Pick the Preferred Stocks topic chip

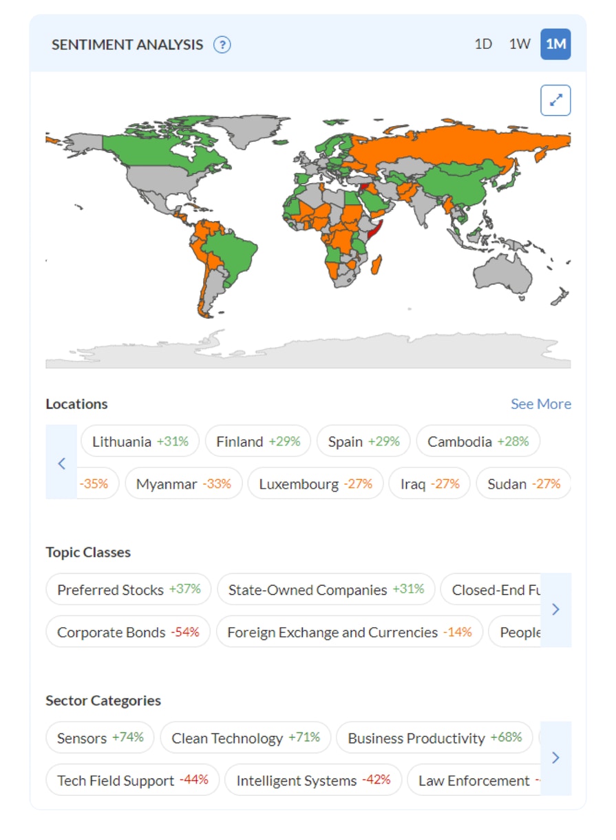coord(129,590)
